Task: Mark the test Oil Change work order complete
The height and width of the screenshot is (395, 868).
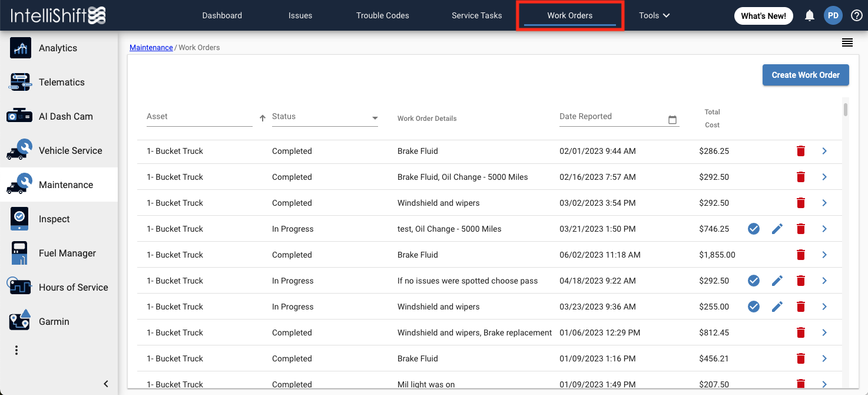Action: pos(753,229)
